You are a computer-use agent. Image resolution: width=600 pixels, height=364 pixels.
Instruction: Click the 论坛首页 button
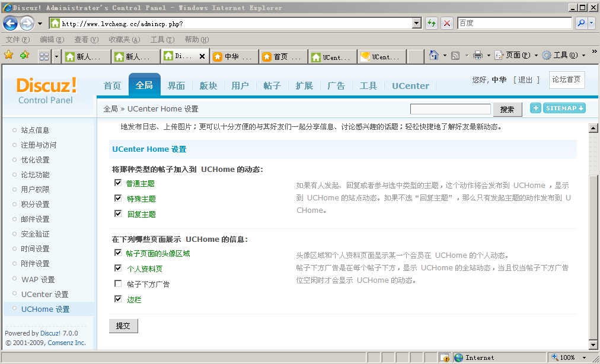coord(566,79)
